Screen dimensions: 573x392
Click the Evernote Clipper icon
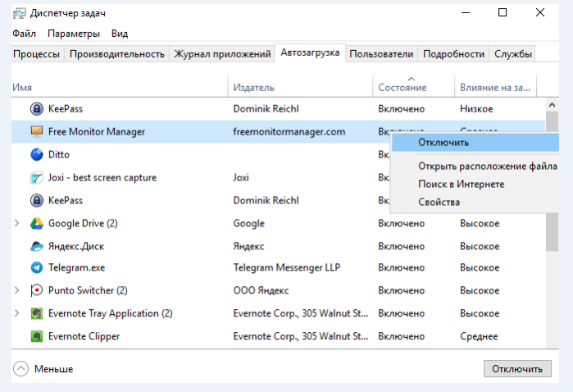[37, 336]
